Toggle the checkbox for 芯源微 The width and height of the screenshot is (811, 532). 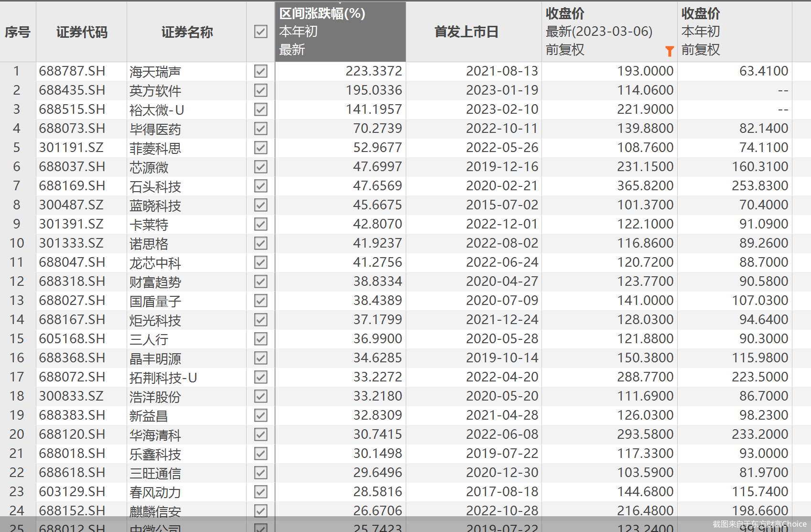pos(260,167)
